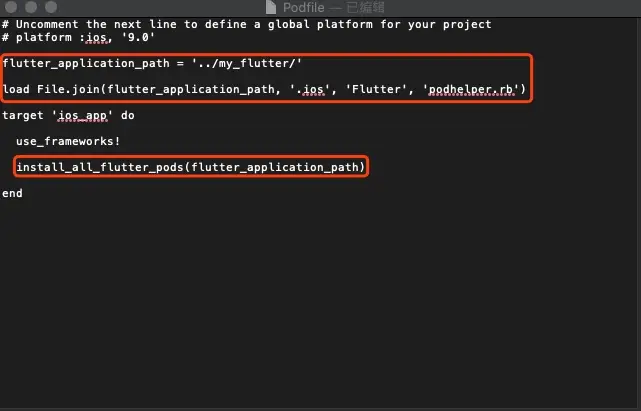Click the Podfile document icon in title bar
Viewport: 641px width, 411px height.
[x=271, y=7]
